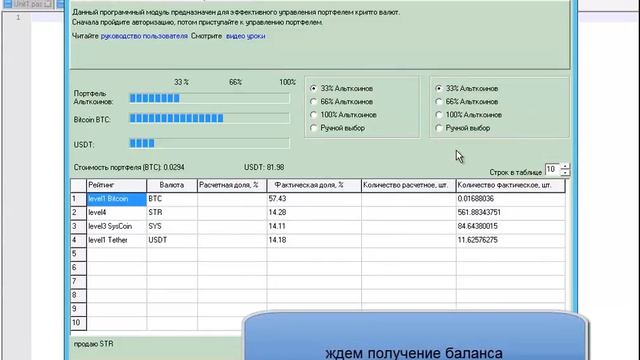Click row header number 3
This screenshot has width=640, height=360.
[78, 227]
